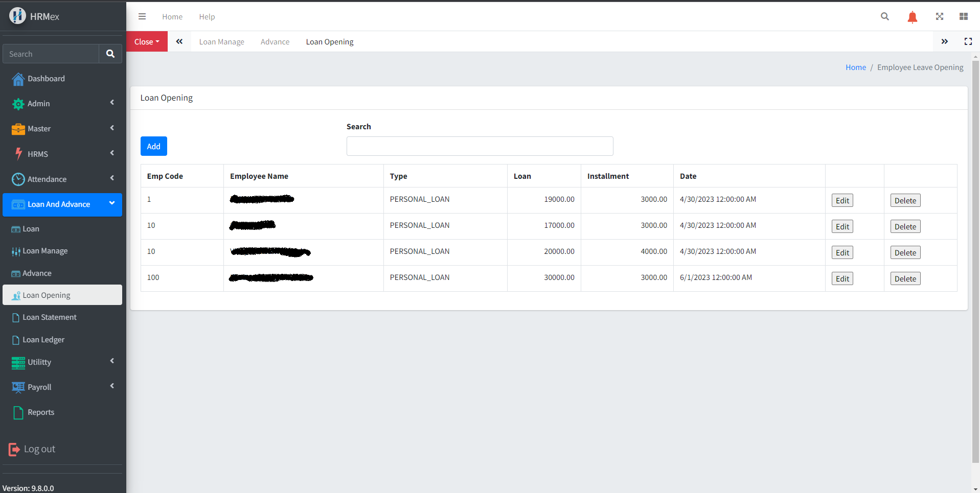
Task: Click the notification bell icon
Action: 912,17
